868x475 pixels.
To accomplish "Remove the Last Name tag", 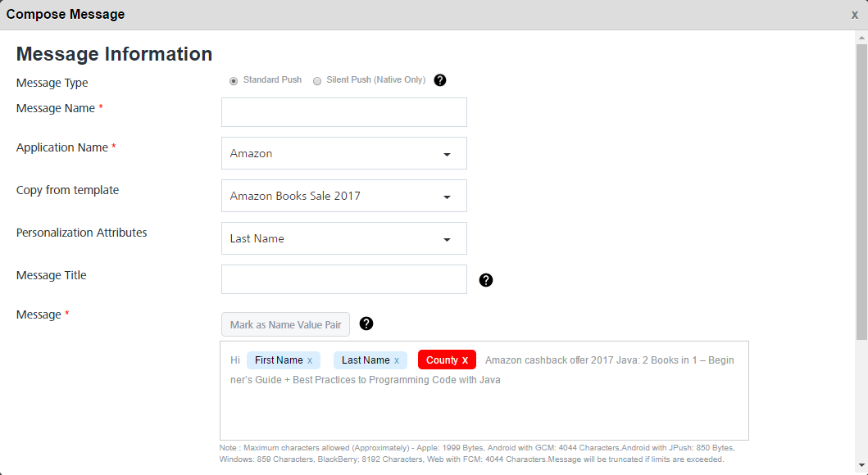I will pyautogui.click(x=397, y=360).
